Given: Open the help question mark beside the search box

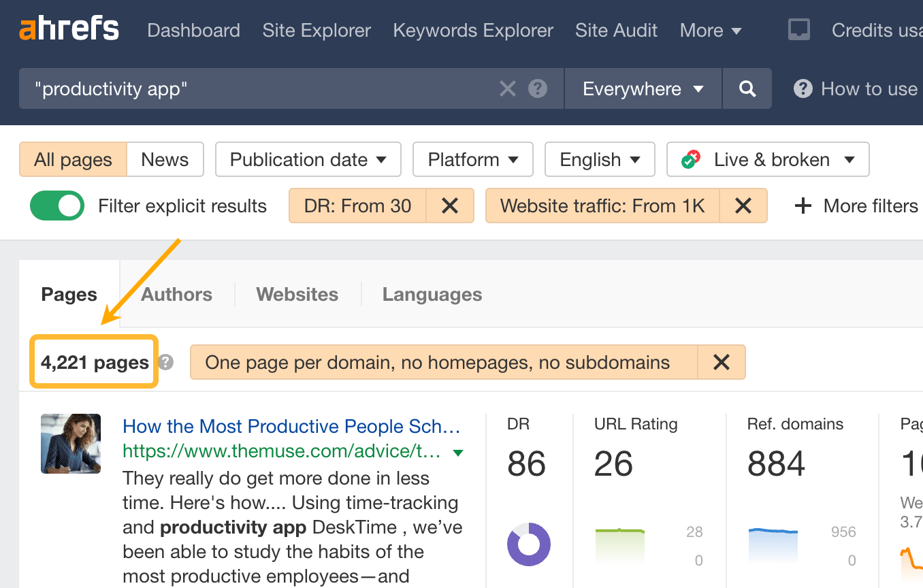Looking at the screenshot, I should pos(537,88).
